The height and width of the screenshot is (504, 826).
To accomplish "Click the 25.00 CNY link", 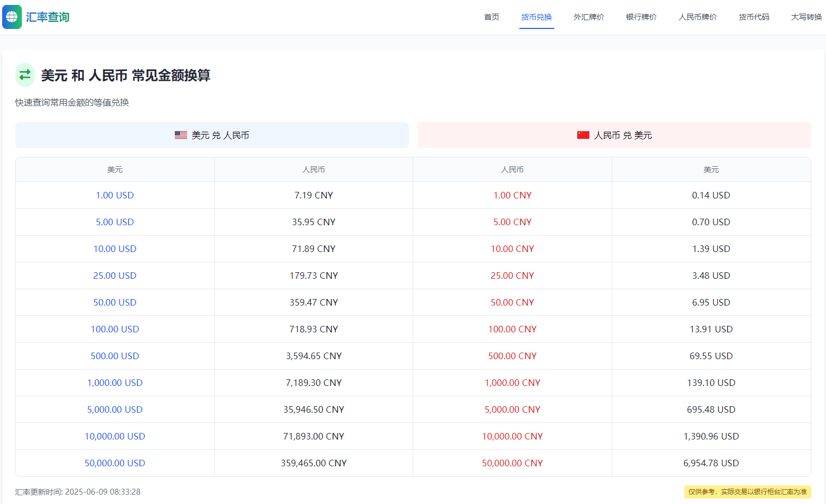I will [x=512, y=276].
